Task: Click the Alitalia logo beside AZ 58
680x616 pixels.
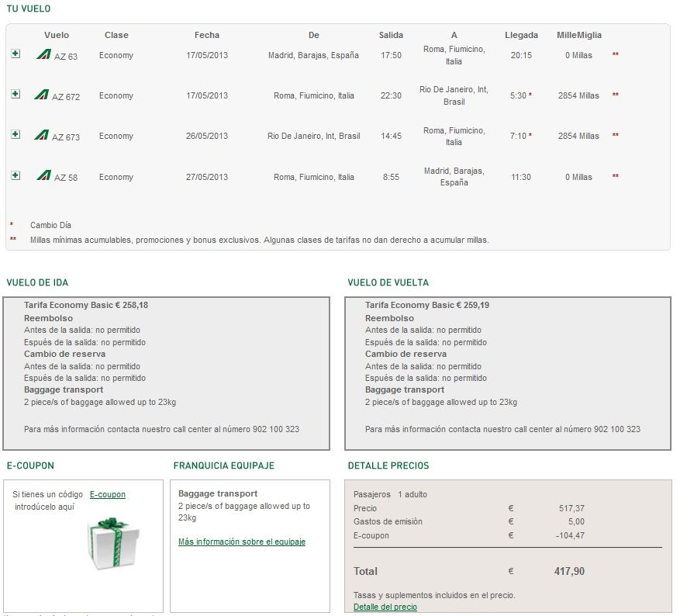Action: tap(43, 175)
